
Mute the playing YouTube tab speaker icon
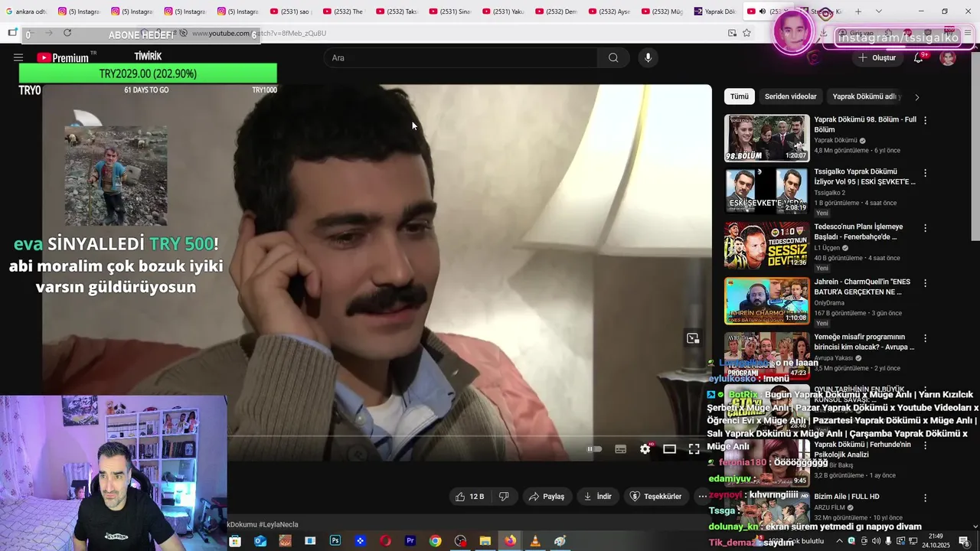pos(762,11)
